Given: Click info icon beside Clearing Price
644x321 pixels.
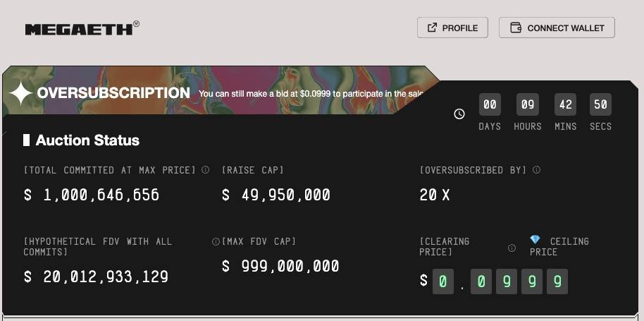Looking at the screenshot, I should (512, 248).
